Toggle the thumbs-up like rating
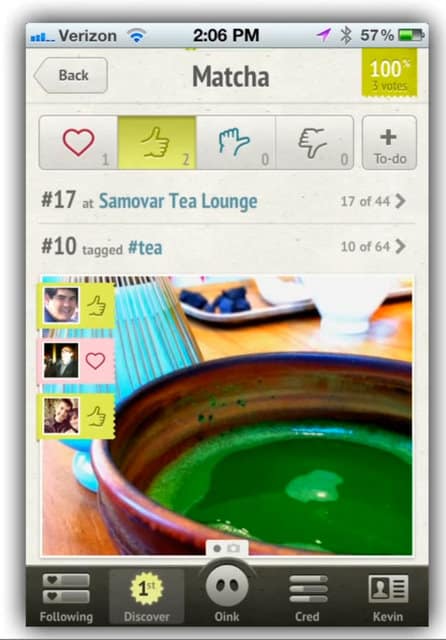The image size is (446, 640). (x=157, y=142)
